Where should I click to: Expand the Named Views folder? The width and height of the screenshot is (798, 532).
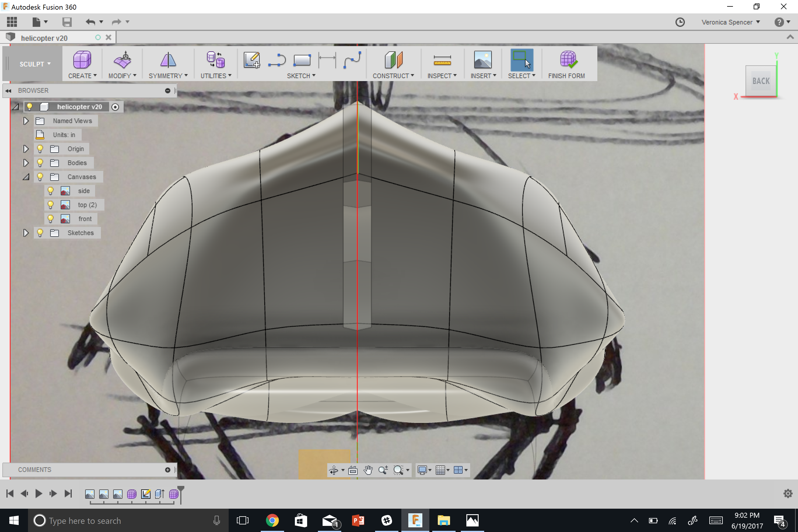point(25,121)
